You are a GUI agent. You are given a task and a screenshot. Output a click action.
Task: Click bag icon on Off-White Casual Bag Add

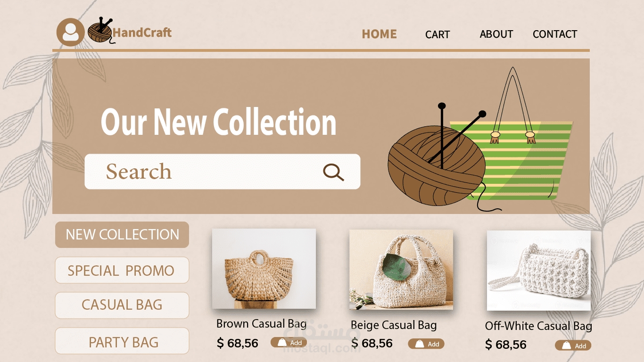(x=566, y=346)
